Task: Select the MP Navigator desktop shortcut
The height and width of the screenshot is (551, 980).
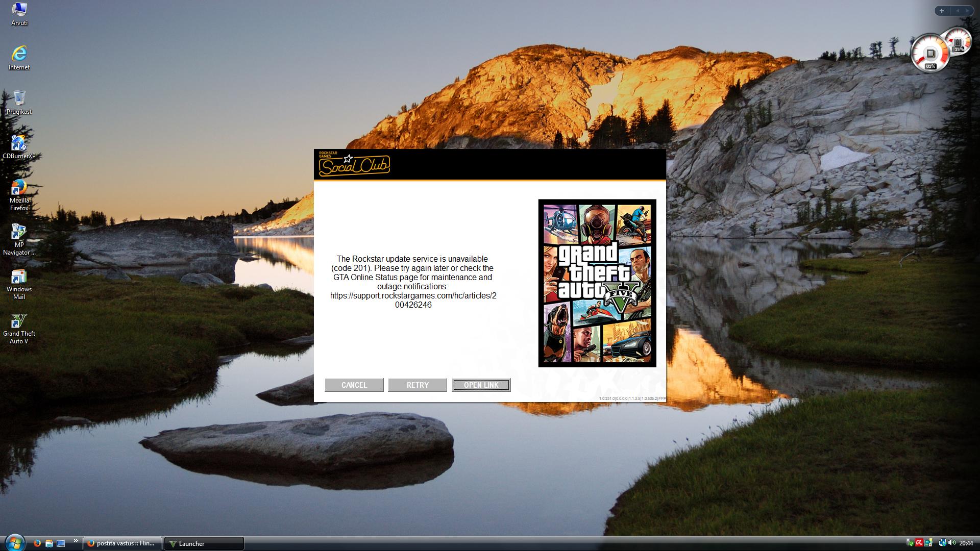Action: tap(19, 239)
